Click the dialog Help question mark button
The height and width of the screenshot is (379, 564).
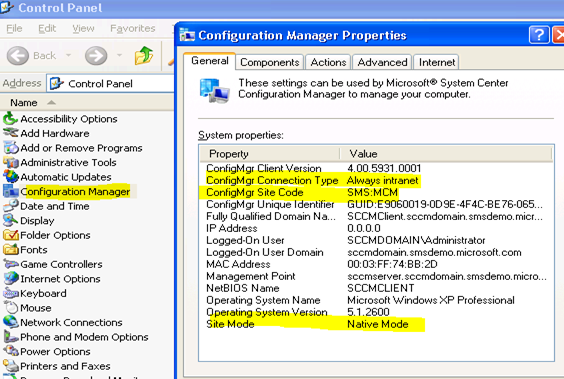(539, 35)
